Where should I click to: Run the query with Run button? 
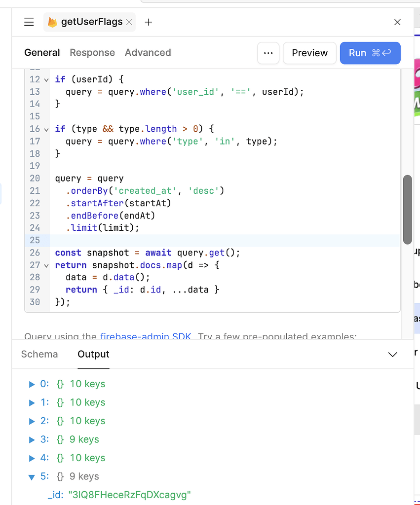[370, 53]
